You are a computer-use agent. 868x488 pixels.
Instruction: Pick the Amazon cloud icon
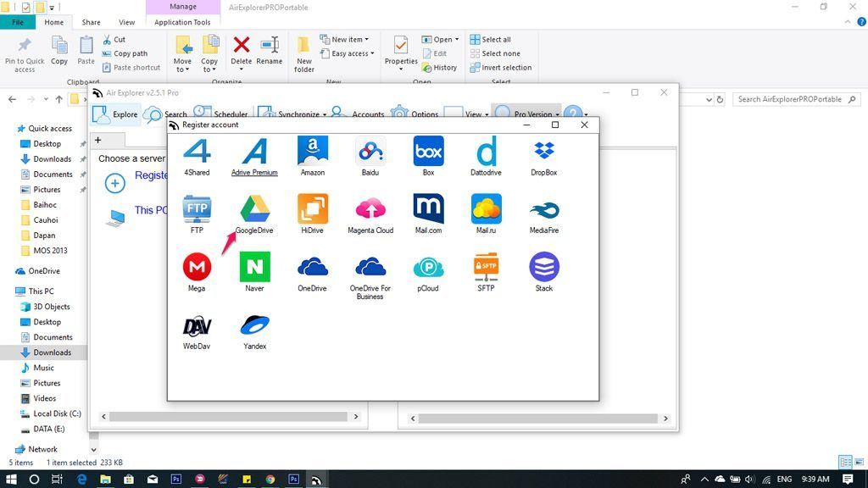313,152
